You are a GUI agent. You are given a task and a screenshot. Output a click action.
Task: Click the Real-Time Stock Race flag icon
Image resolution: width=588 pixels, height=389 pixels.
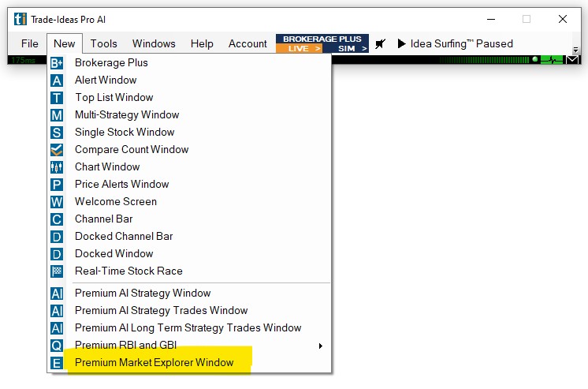[57, 271]
